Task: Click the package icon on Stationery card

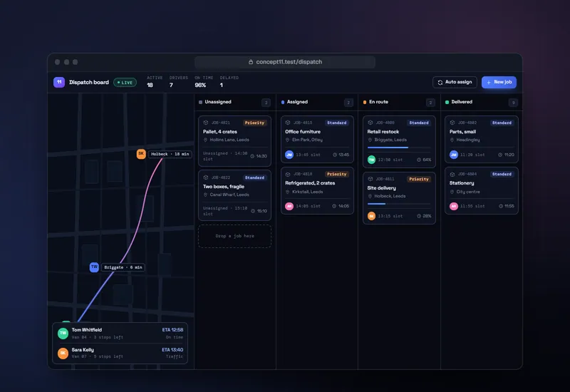Action: coord(452,174)
